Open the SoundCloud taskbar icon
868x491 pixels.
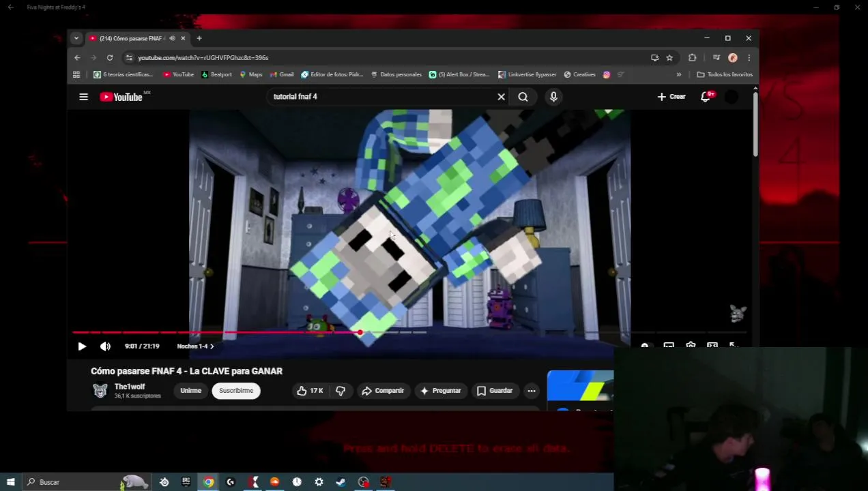point(274,482)
